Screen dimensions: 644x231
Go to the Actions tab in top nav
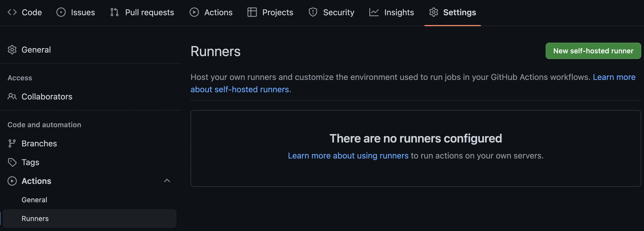[x=211, y=12]
